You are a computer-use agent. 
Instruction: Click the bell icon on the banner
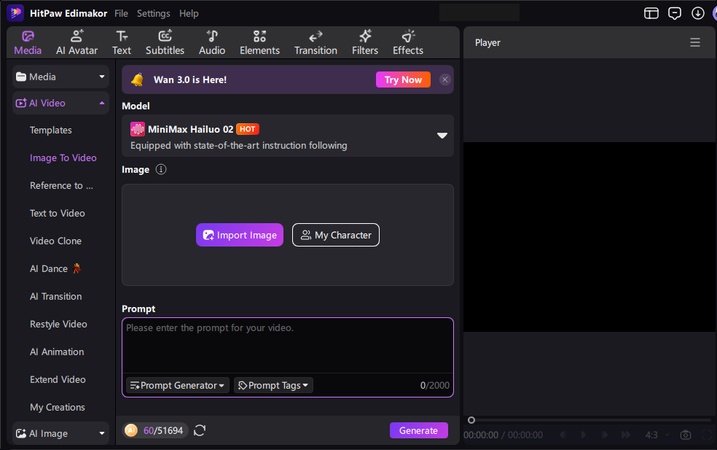137,80
